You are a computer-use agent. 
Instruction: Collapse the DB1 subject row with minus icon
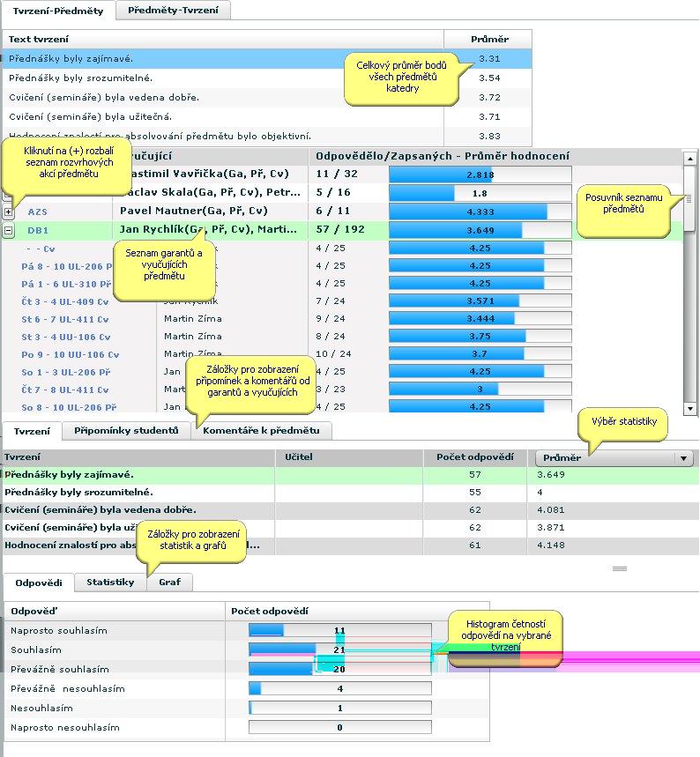pyautogui.click(x=8, y=230)
